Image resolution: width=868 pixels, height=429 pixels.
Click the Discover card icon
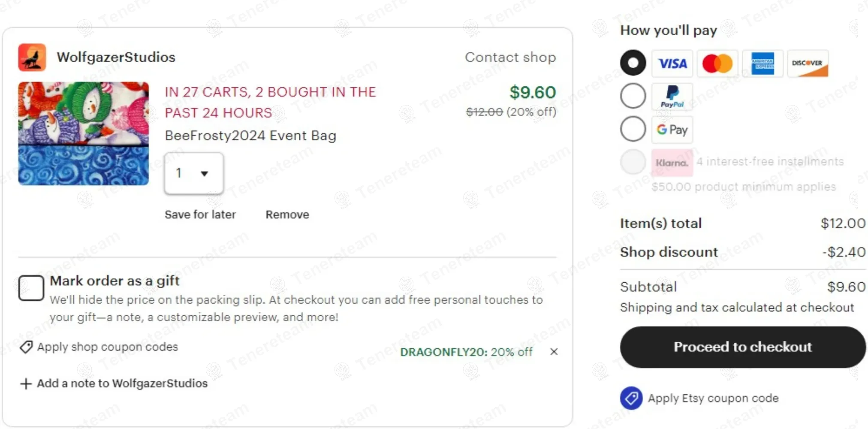tap(808, 63)
